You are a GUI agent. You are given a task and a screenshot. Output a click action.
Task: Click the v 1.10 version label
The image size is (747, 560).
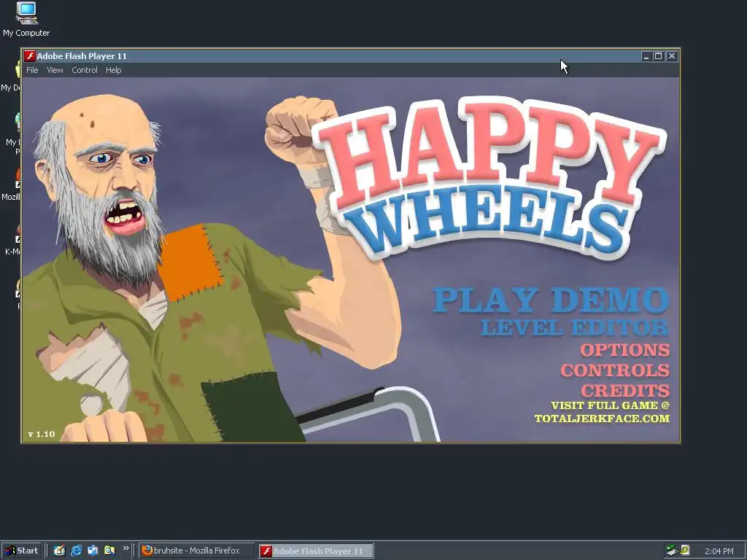point(42,434)
